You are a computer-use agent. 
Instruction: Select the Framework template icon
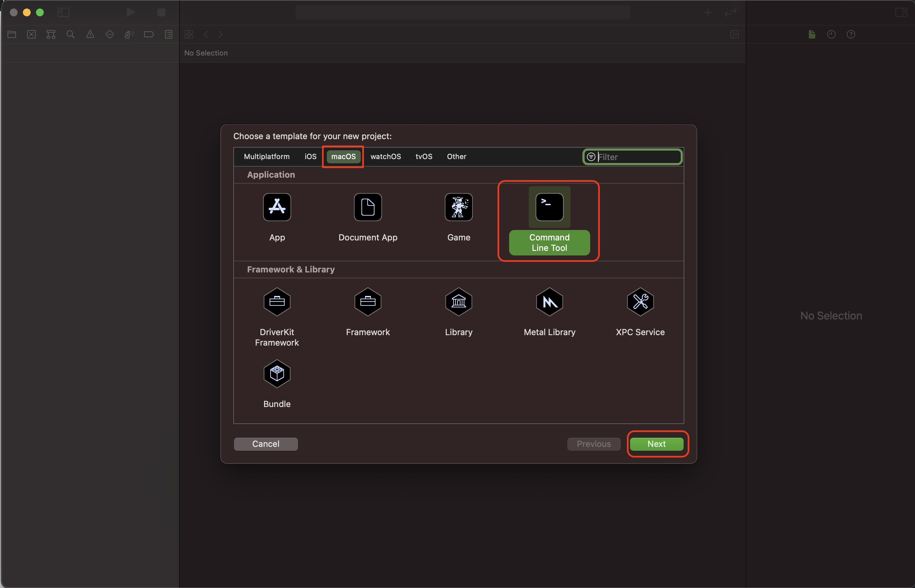click(x=367, y=302)
